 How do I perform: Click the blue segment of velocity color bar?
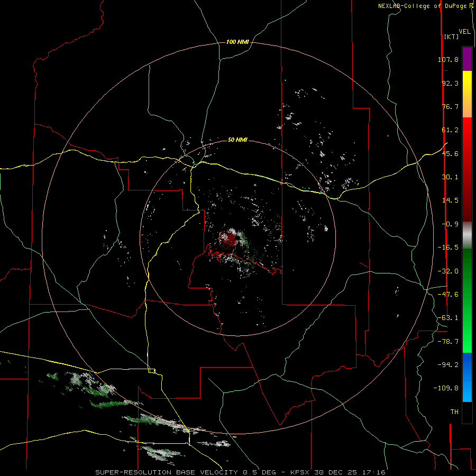click(x=467, y=377)
